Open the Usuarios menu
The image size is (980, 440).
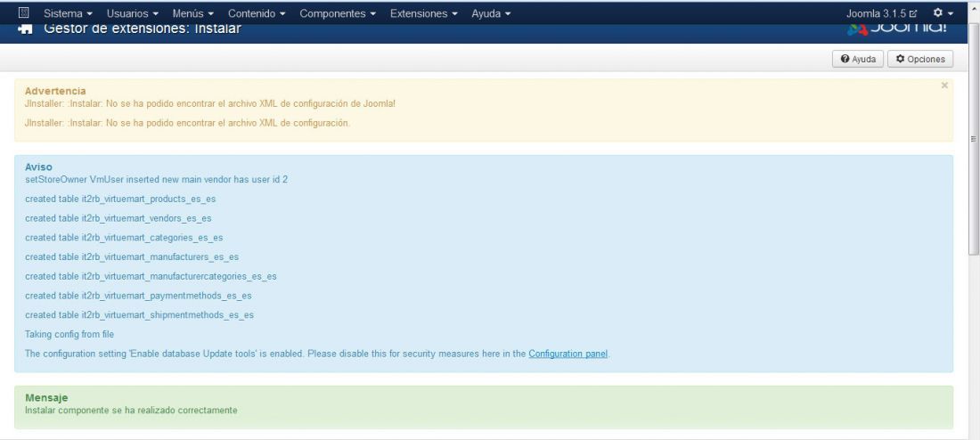133,13
